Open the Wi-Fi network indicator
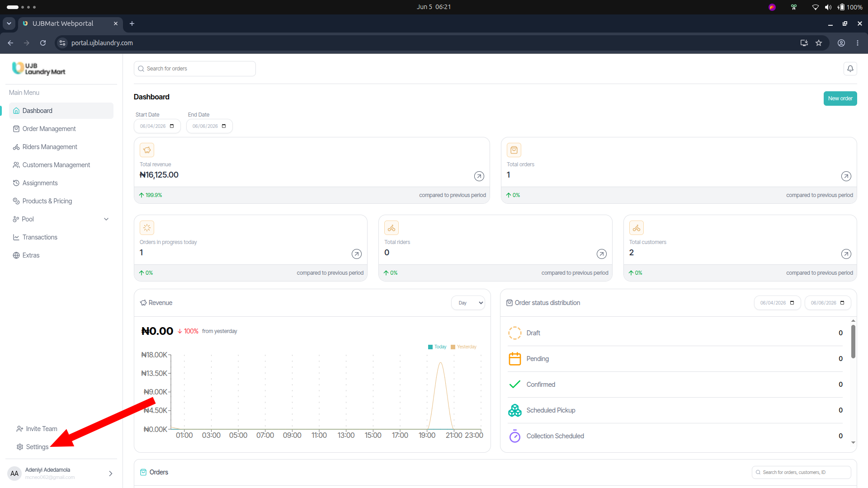 click(816, 7)
